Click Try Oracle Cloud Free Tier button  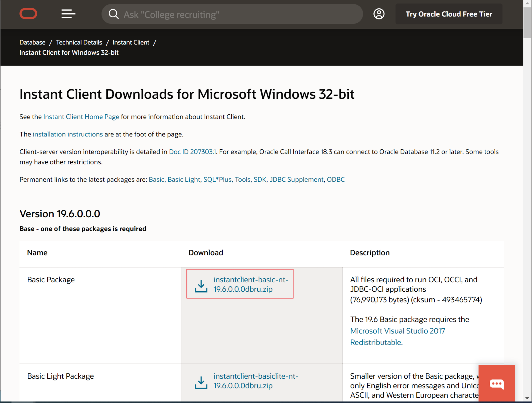click(449, 14)
